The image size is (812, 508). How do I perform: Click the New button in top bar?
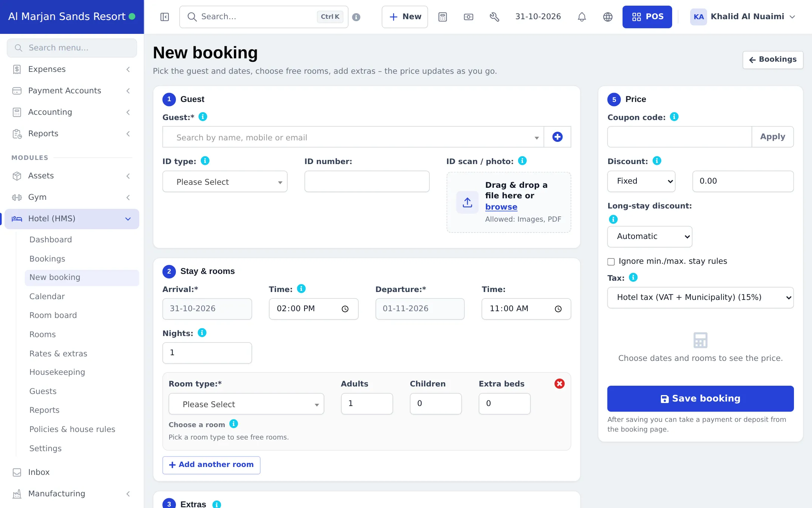pos(404,17)
